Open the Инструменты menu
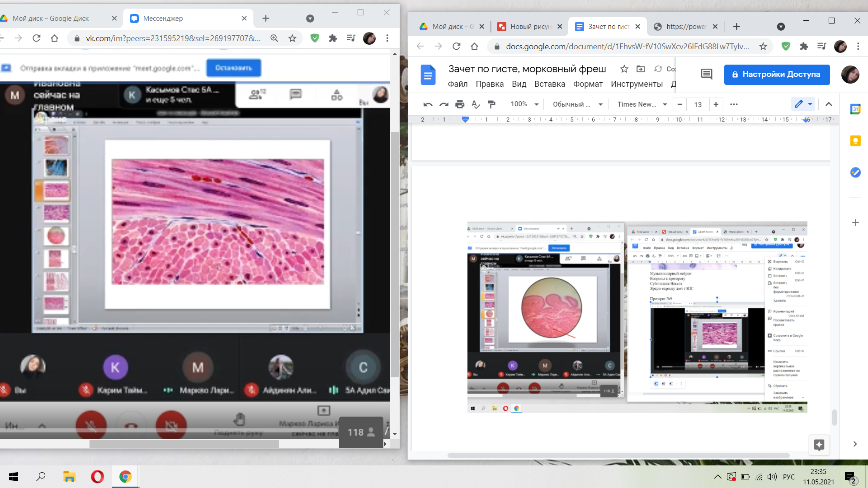Image resolution: width=868 pixels, height=488 pixels. (637, 84)
